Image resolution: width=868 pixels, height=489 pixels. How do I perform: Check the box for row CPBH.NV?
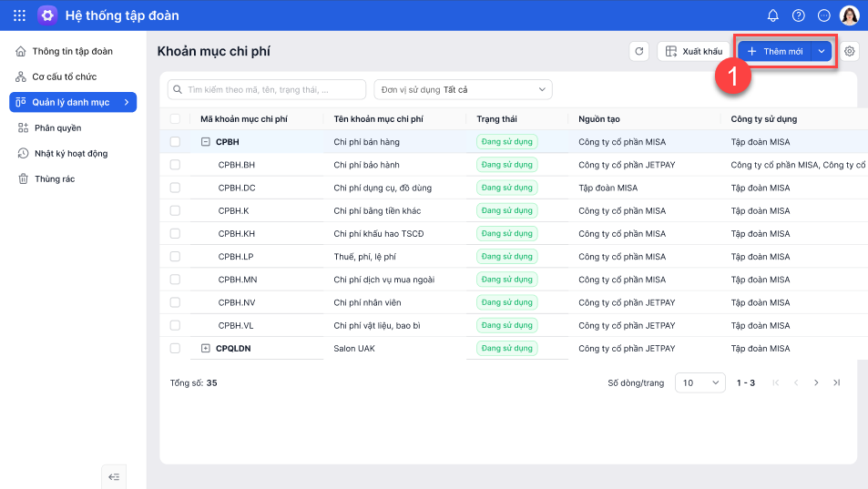click(x=175, y=302)
